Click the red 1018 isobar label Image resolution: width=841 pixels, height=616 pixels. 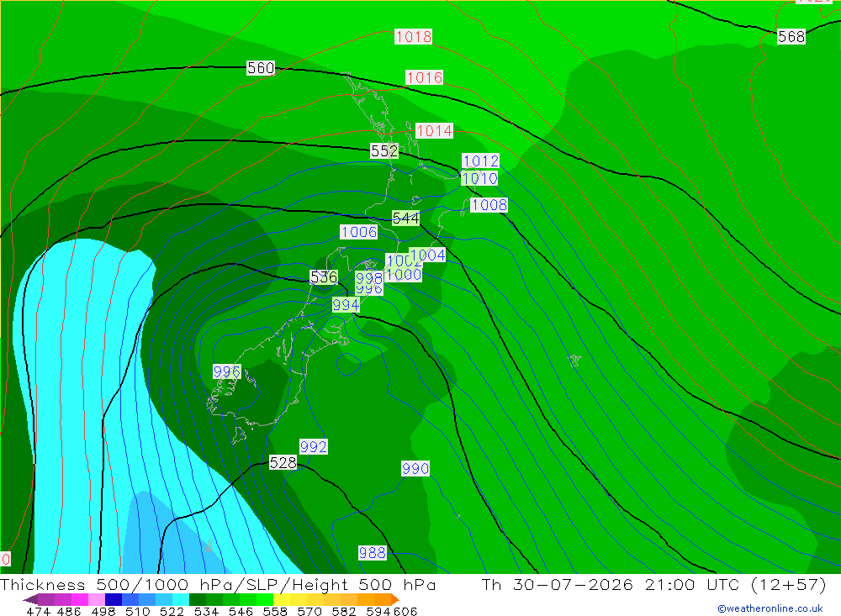pyautogui.click(x=413, y=36)
